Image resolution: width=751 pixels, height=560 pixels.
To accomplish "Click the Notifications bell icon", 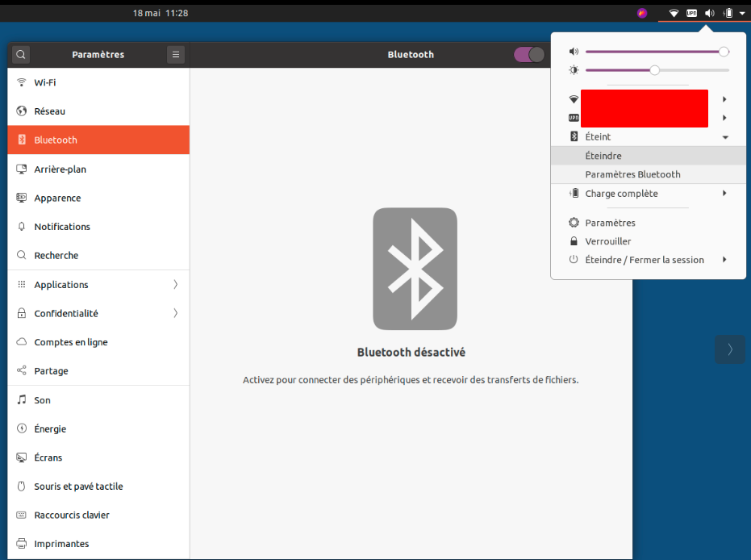I will click(22, 227).
